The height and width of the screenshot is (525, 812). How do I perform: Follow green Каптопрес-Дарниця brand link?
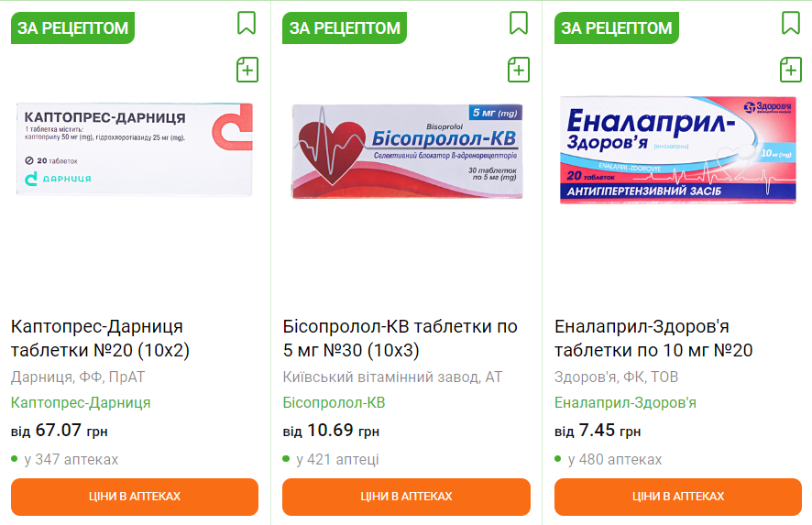click(x=81, y=402)
